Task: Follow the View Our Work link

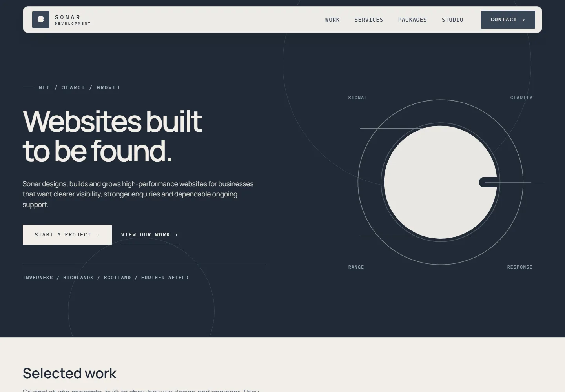Action: (149, 235)
